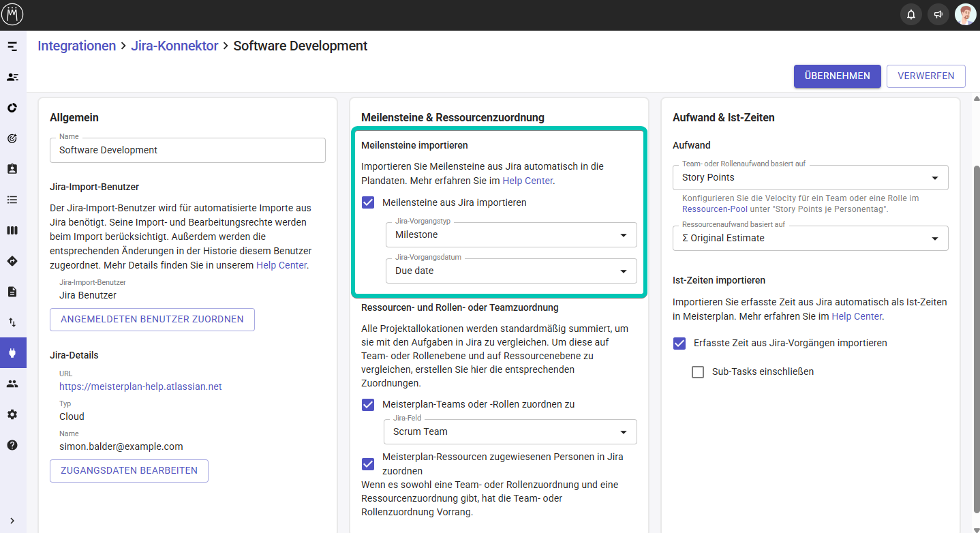Click the Ist-Zeiten importieren subheading
This screenshot has height=533, width=980.
point(719,280)
